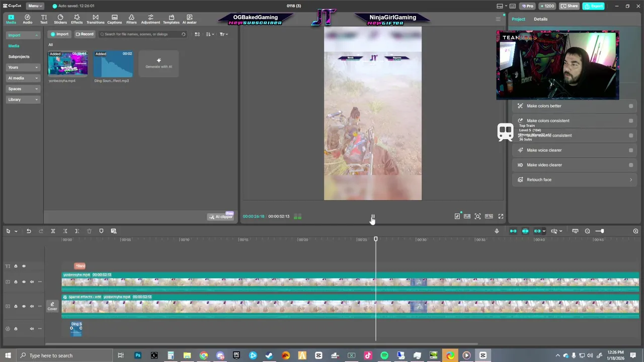Viewport: 644px width, 362px height.
Task: Switch to the Project tab
Action: click(518, 19)
